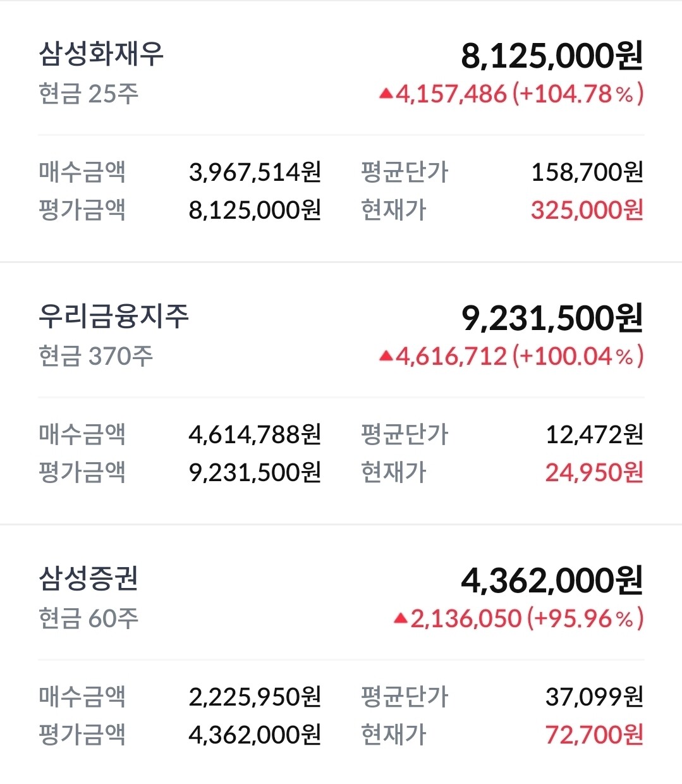Click the red up-triangle beside 4,157,486
The width and height of the screenshot is (682, 784).
click(386, 94)
